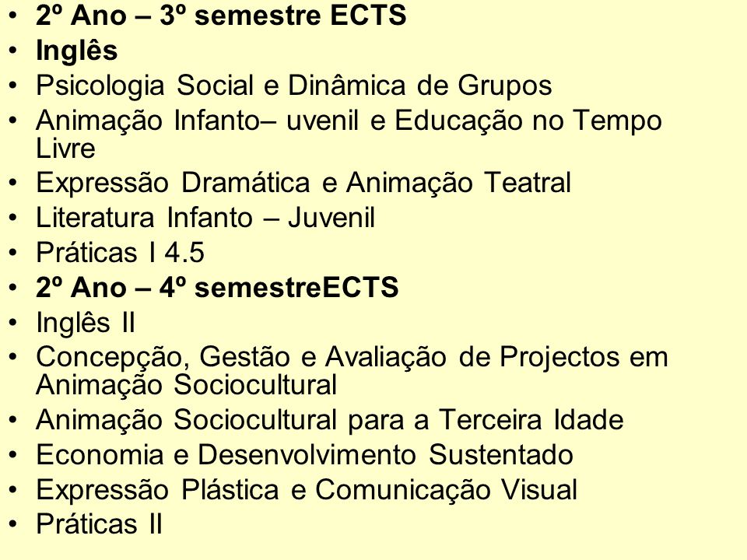Select 'Animação Sociocultural para a Terceira Idade'
Image resolution: width=747 pixels, height=560 pixels.
pyautogui.click(x=330, y=420)
